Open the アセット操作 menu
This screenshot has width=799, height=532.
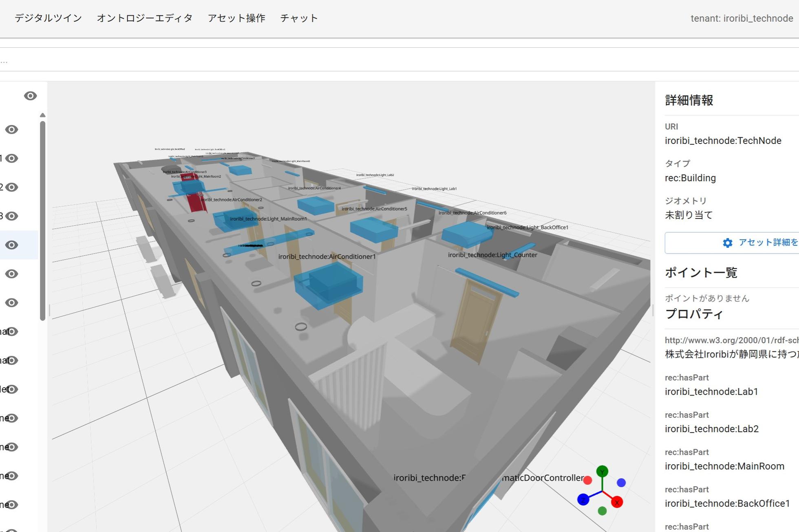tap(236, 18)
